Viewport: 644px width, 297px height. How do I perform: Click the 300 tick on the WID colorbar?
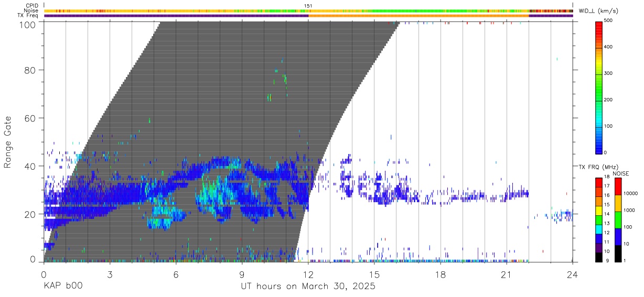pos(608,73)
